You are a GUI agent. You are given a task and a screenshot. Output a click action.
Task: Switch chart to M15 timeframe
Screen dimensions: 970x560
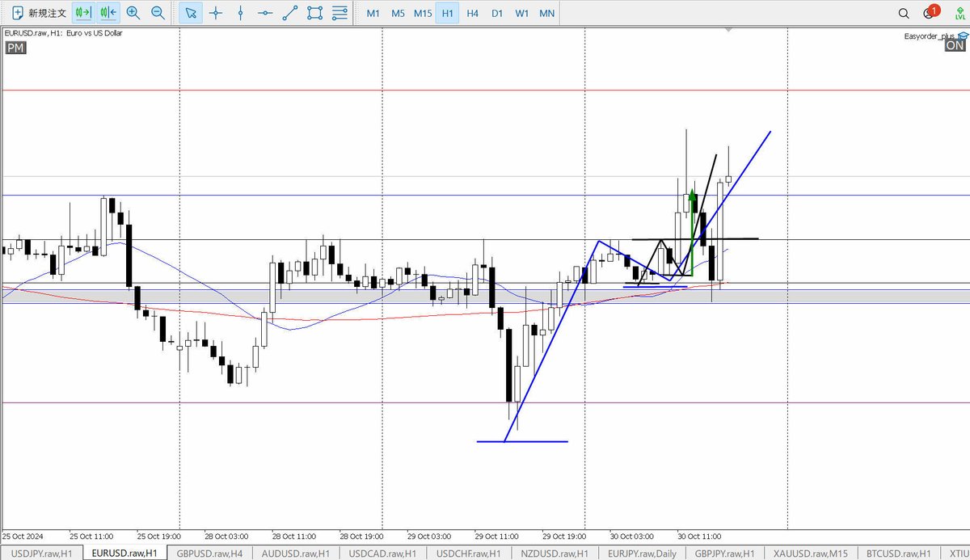pyautogui.click(x=423, y=14)
